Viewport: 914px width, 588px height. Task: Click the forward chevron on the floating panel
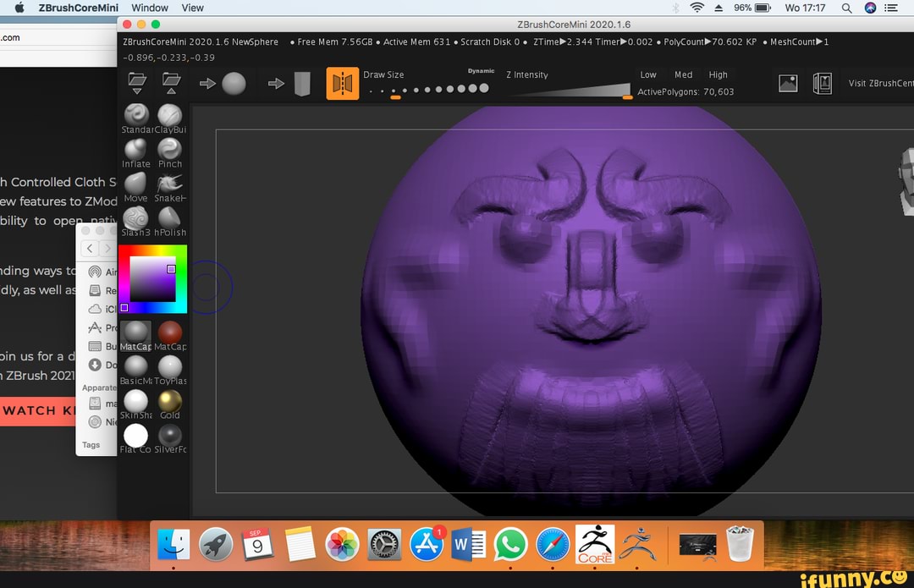[106, 248]
